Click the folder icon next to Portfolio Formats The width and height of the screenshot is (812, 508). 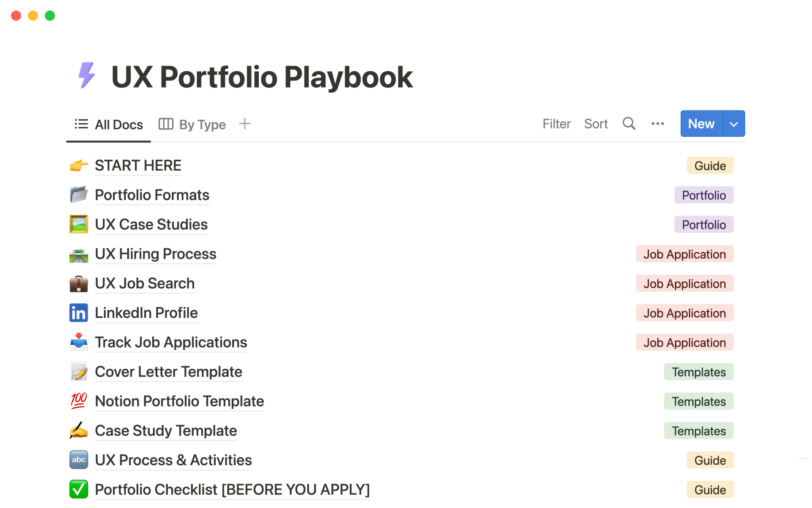point(79,195)
